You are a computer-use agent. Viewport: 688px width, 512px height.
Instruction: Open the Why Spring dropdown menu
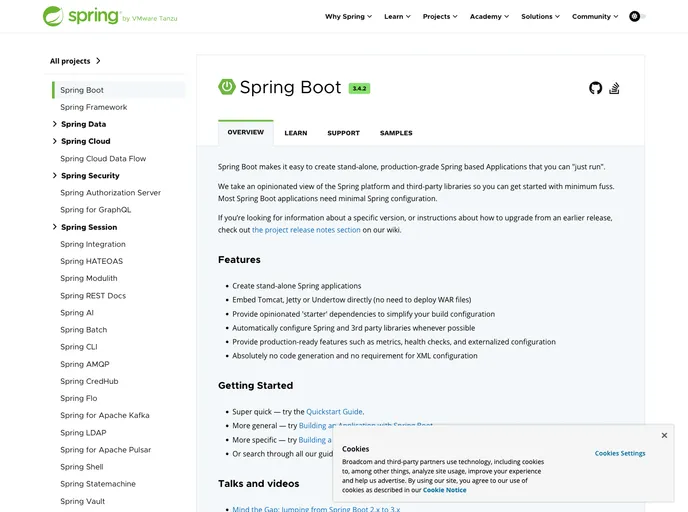point(348,17)
